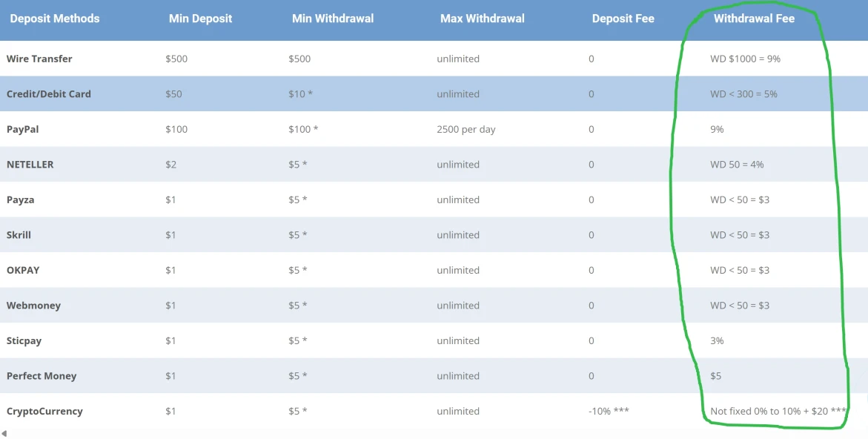Select the PayPal method name
868x445 pixels.
point(23,129)
